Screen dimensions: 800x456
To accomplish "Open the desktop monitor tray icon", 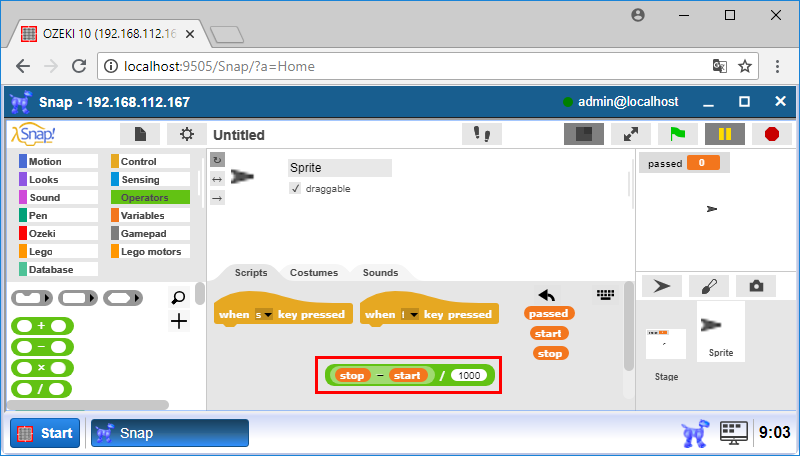I will pos(734,433).
